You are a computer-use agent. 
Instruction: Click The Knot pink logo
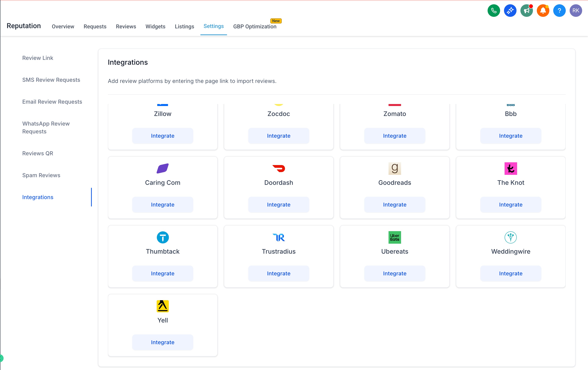(x=511, y=168)
